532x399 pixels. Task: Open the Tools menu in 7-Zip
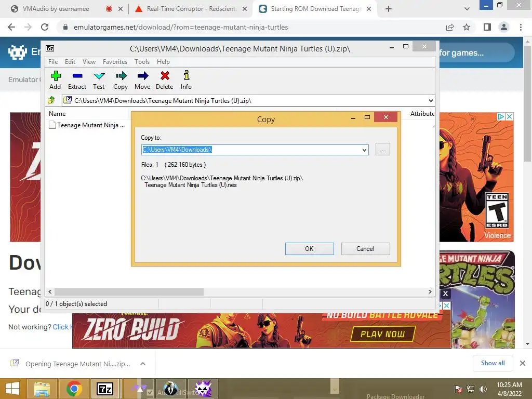tap(142, 62)
